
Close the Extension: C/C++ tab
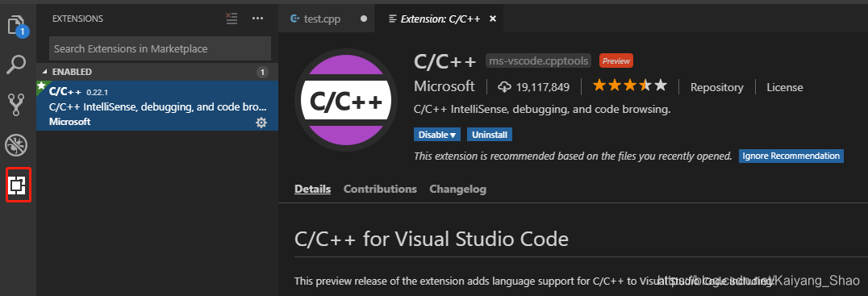[x=493, y=19]
